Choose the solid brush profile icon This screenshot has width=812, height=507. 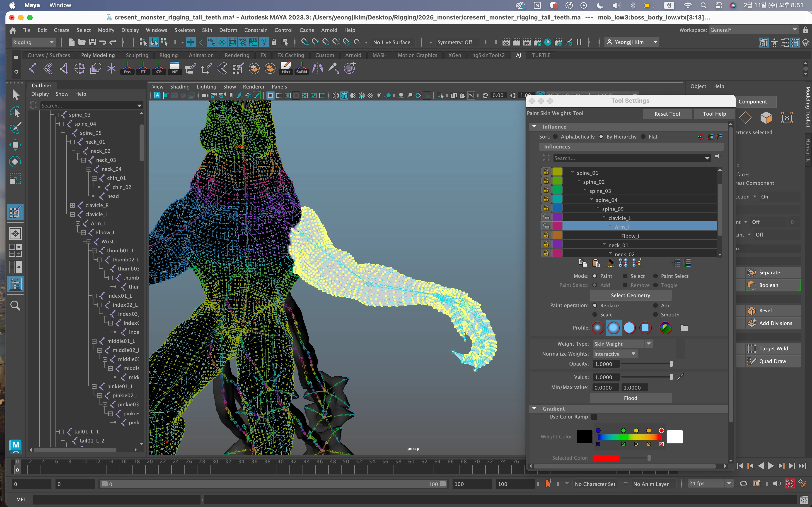click(629, 328)
